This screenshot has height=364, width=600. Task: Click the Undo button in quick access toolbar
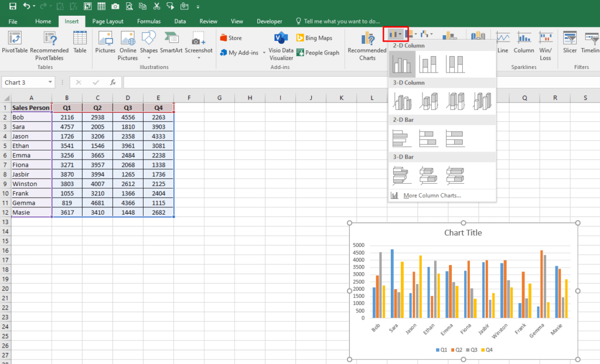point(27,6)
